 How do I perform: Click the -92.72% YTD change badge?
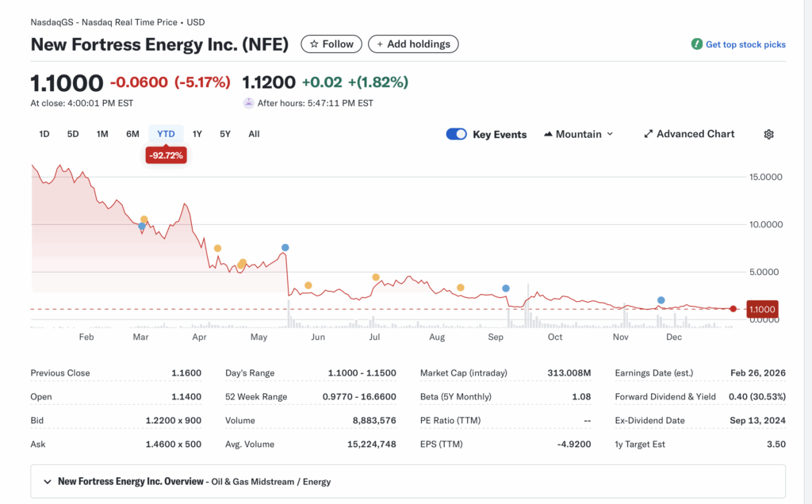(x=166, y=155)
